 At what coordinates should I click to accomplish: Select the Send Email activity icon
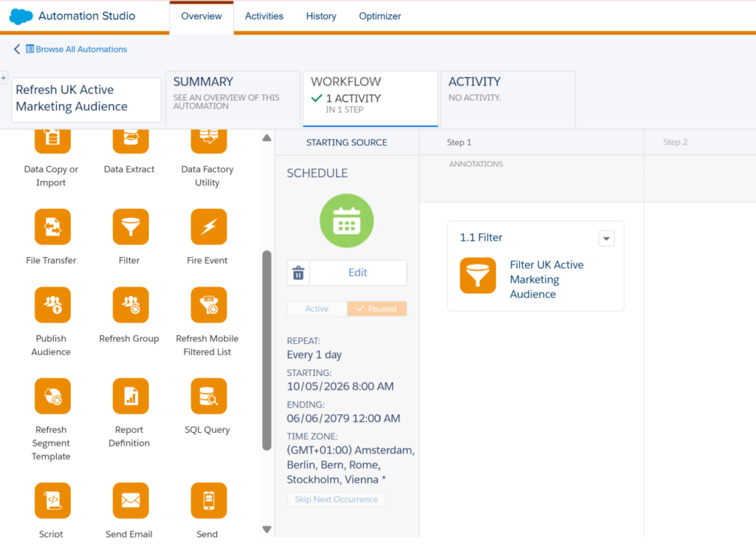click(x=131, y=501)
